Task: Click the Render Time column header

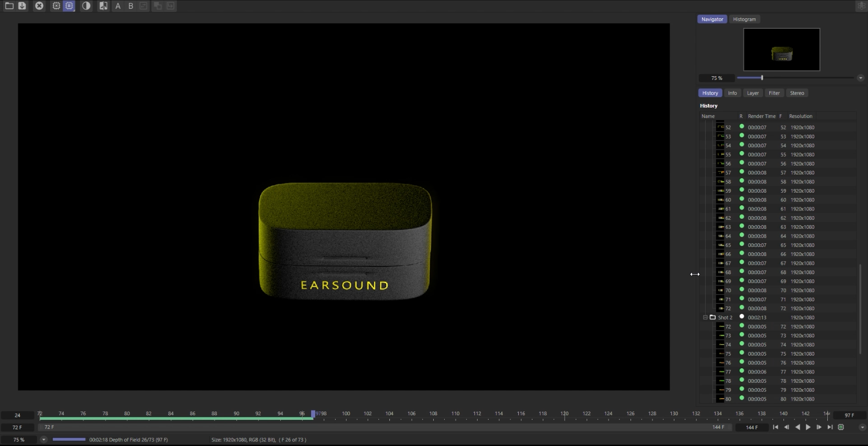Action: click(x=762, y=116)
